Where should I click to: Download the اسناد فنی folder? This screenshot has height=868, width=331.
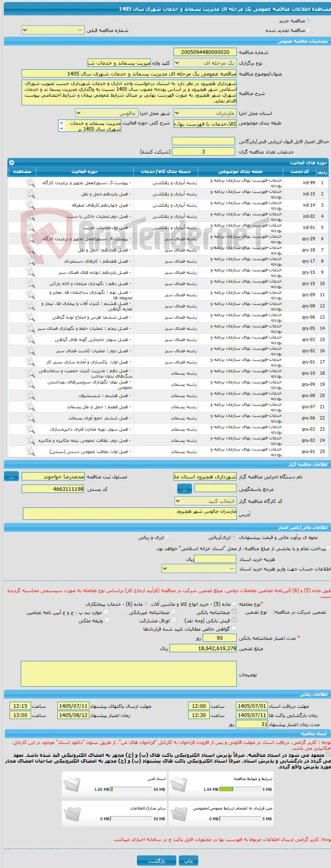(x=72, y=784)
